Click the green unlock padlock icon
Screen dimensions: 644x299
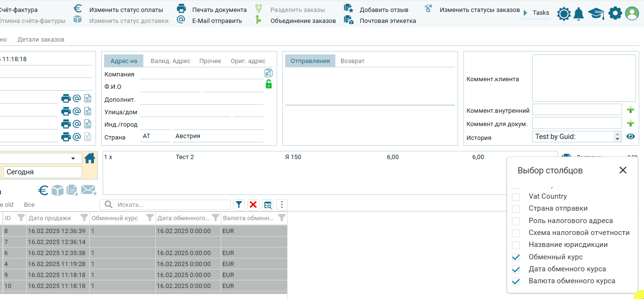click(268, 85)
